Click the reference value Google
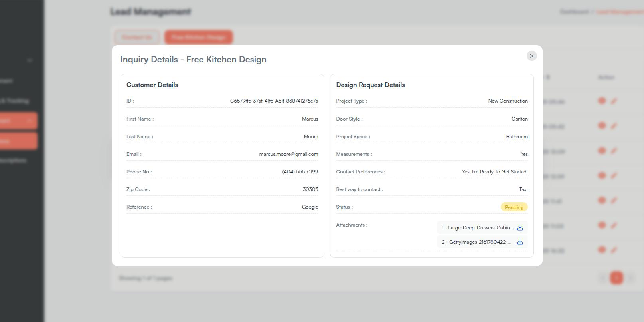 point(310,207)
